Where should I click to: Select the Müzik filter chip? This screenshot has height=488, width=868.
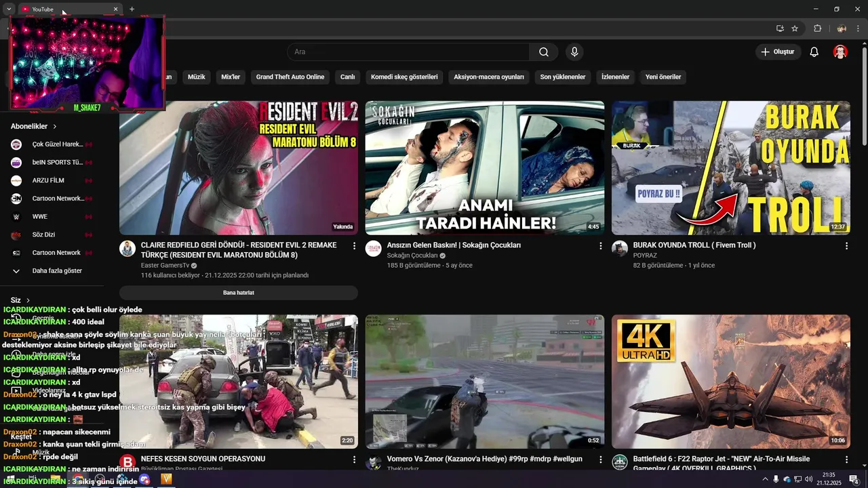click(x=196, y=77)
